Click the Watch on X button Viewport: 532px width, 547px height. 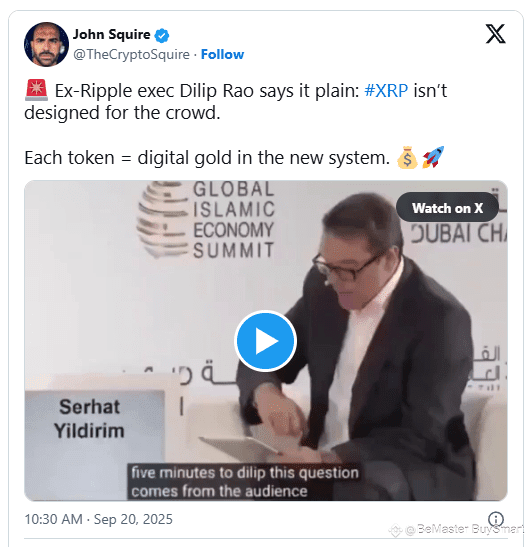(x=447, y=208)
